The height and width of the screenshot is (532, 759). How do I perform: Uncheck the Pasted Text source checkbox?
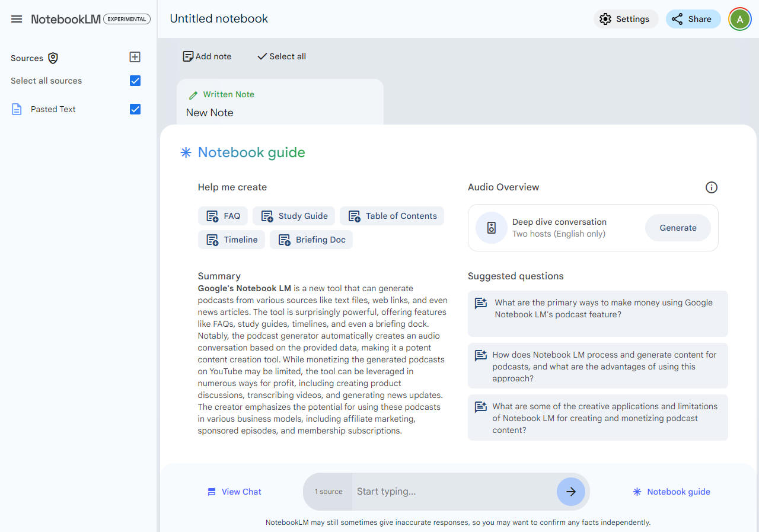click(135, 109)
